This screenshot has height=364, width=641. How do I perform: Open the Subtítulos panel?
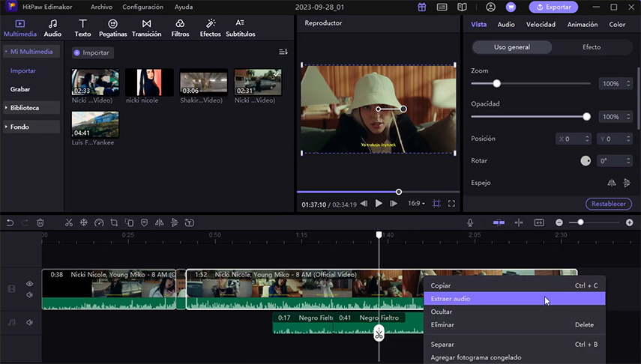[241, 28]
